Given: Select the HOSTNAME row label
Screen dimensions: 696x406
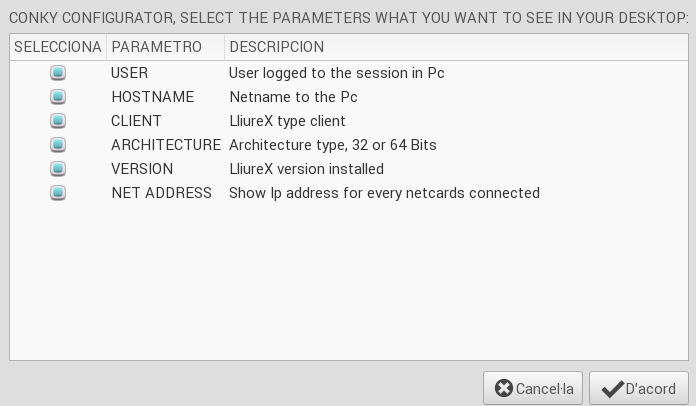Looking at the screenshot, I should pyautogui.click(x=152, y=97).
